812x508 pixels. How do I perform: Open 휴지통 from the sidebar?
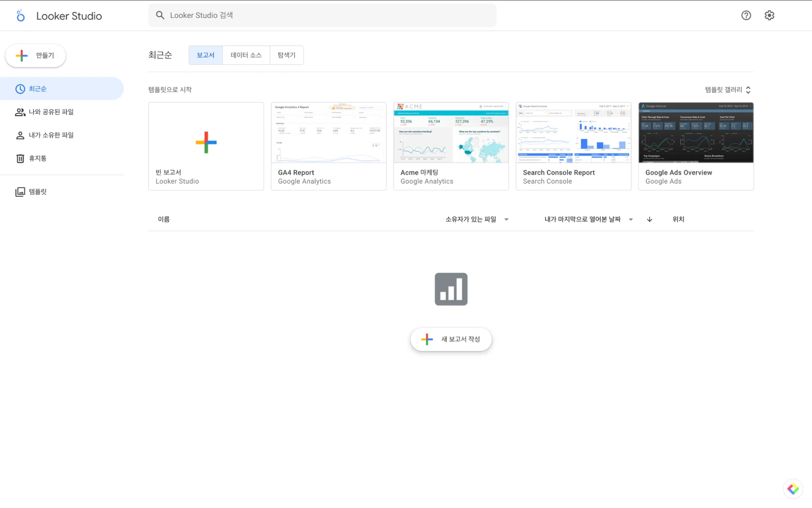38,158
